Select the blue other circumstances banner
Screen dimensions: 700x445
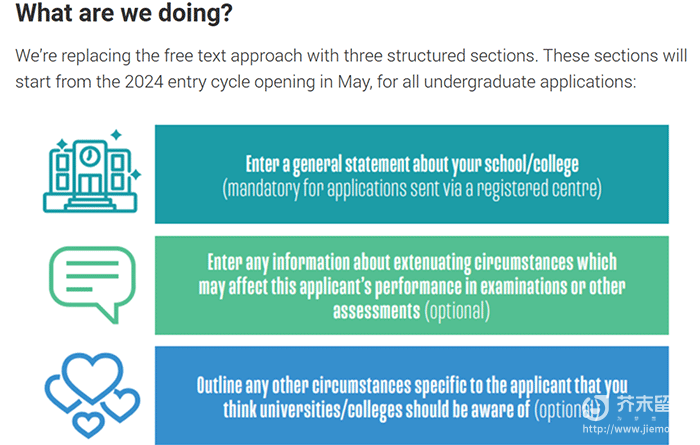pos(411,396)
